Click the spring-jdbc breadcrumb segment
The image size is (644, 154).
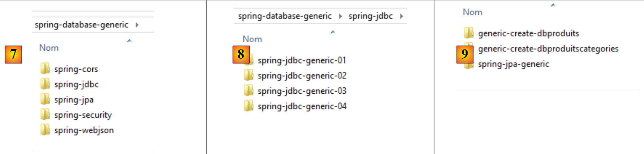(x=370, y=16)
